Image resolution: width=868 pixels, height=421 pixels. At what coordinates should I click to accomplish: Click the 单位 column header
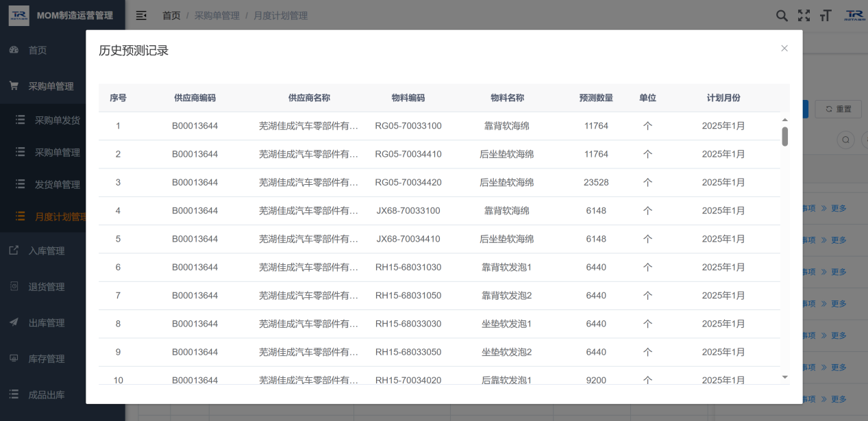point(647,98)
